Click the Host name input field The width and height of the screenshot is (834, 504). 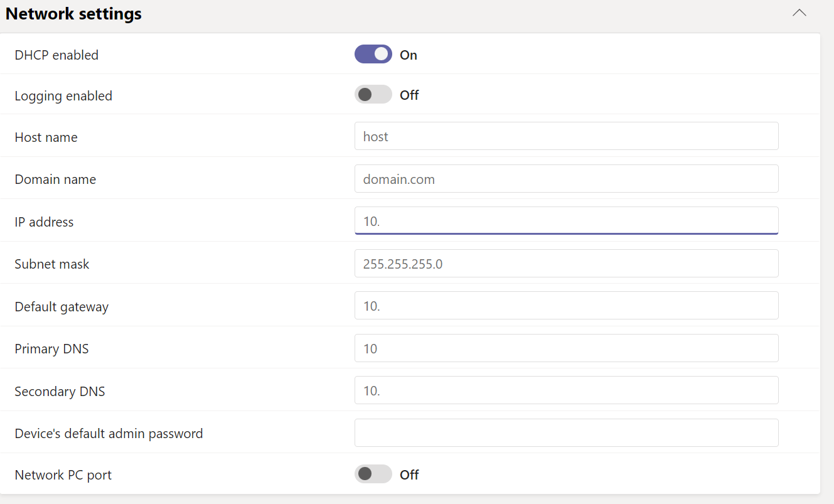point(566,136)
